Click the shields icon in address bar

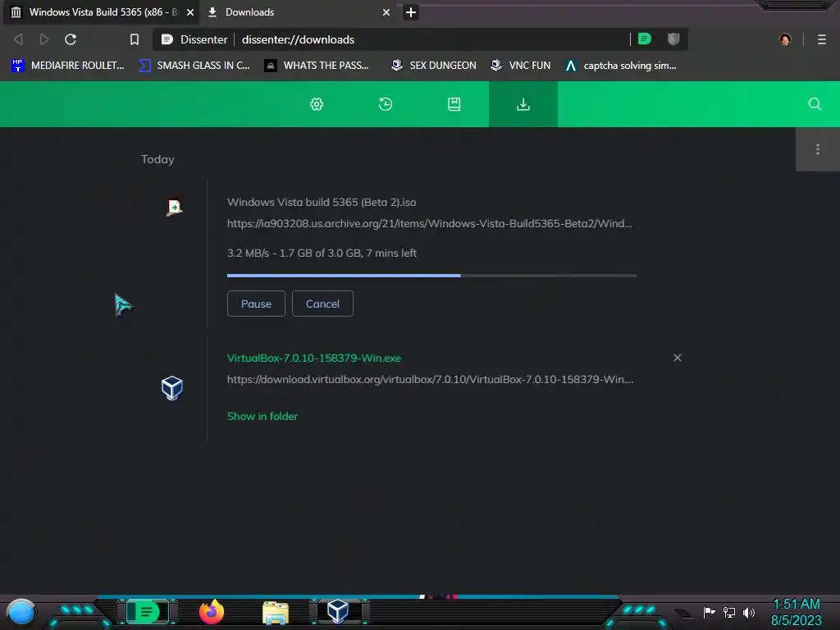point(673,39)
